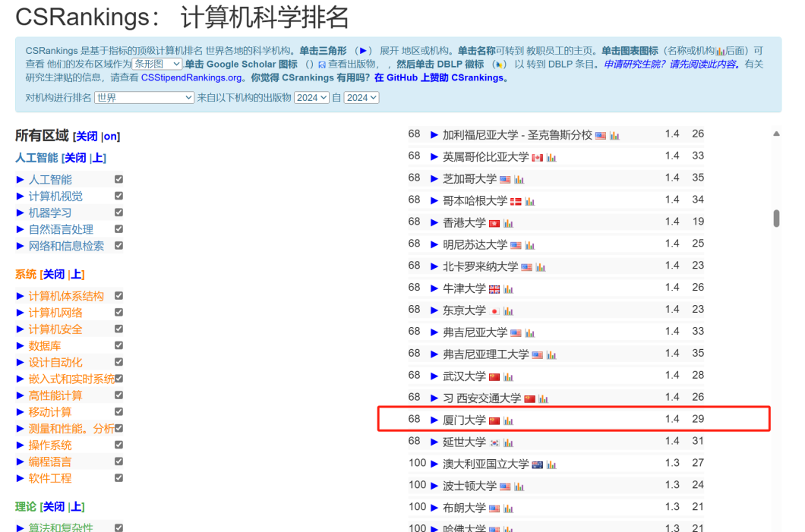
Task: Uncheck the 操作系统 checkbox
Action: tap(118, 445)
